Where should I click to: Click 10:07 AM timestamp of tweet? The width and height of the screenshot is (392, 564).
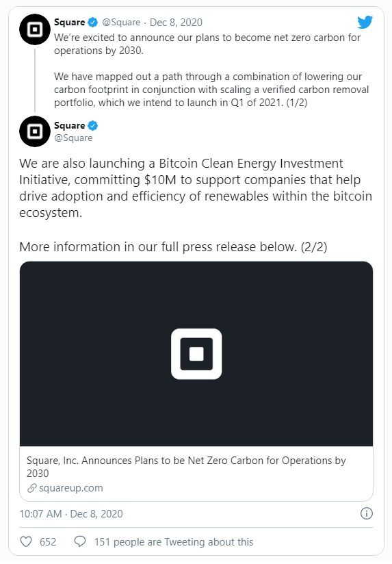(40, 513)
